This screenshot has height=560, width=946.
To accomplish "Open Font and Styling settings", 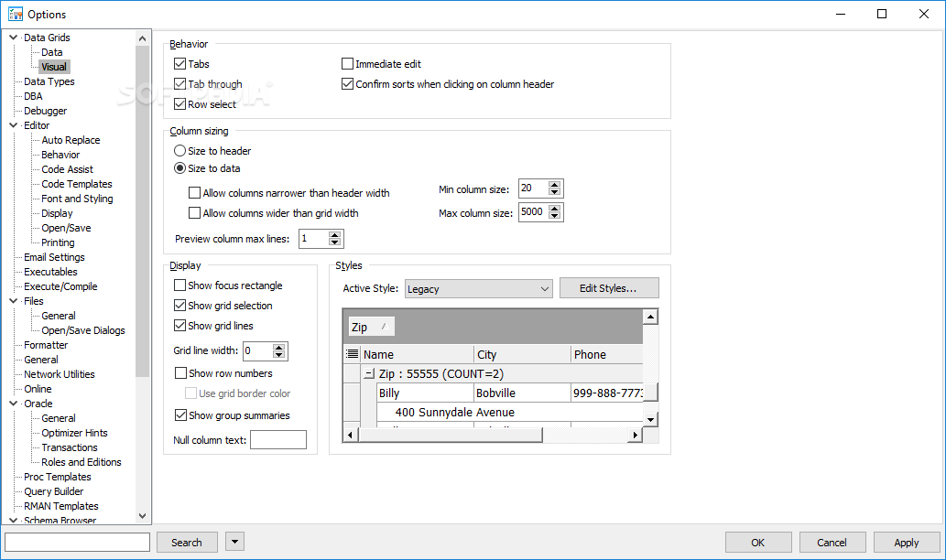I will pyautogui.click(x=77, y=199).
